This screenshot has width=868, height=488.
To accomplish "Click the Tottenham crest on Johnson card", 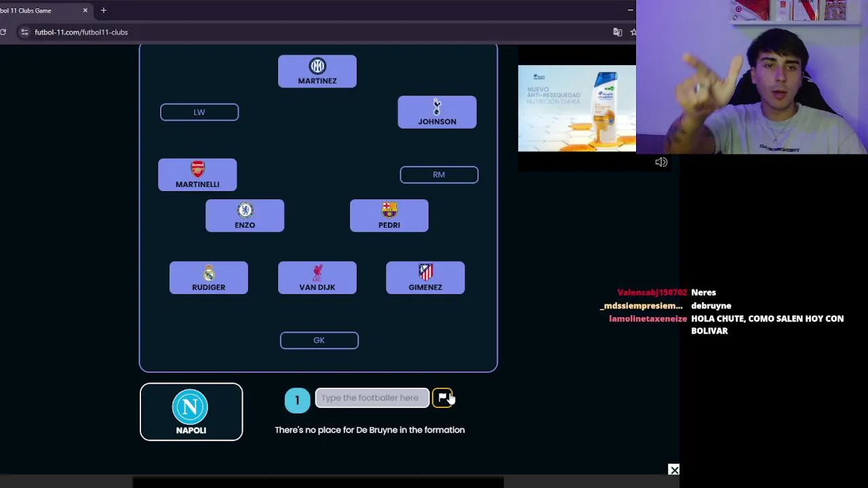I will (437, 107).
